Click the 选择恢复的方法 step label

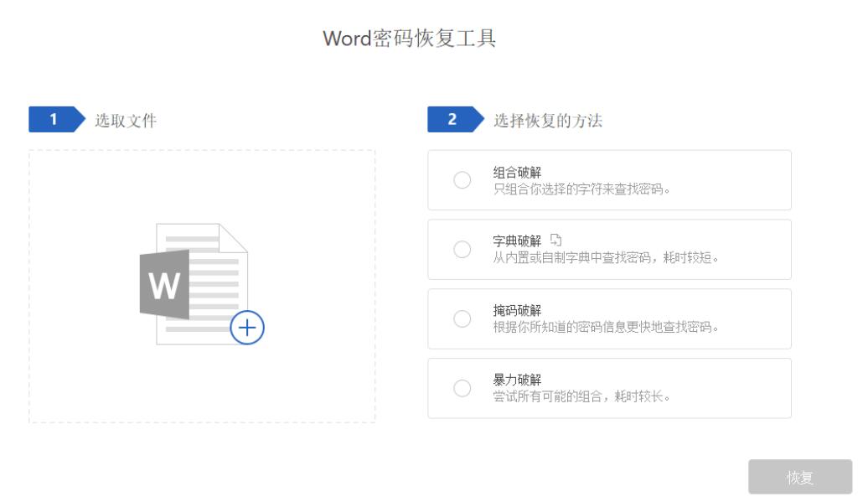point(548,120)
